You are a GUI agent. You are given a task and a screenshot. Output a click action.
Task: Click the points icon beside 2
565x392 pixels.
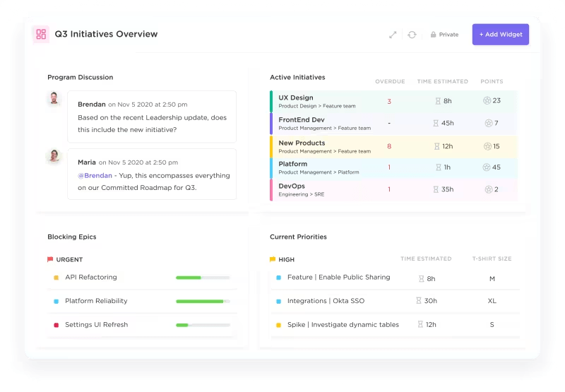(489, 189)
